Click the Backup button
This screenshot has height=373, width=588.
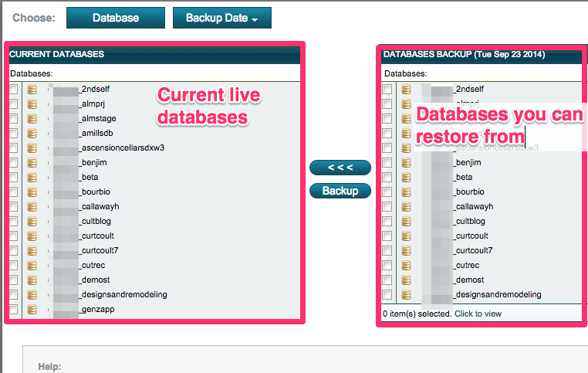pos(340,191)
